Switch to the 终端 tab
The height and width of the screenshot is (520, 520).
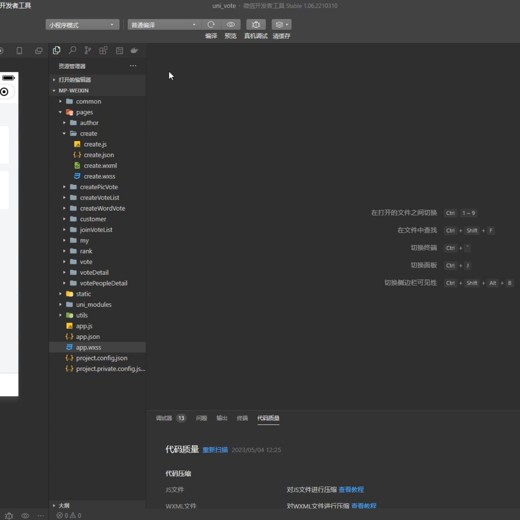pos(242,418)
